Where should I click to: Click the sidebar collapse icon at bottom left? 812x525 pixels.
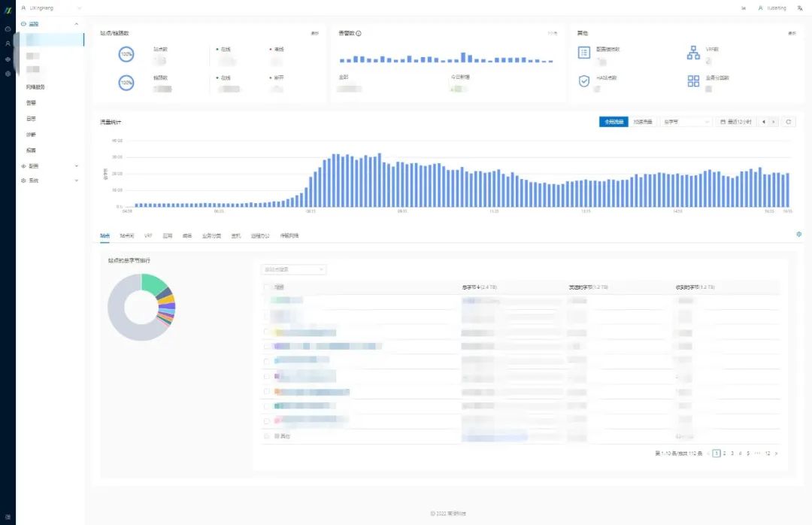point(8,517)
